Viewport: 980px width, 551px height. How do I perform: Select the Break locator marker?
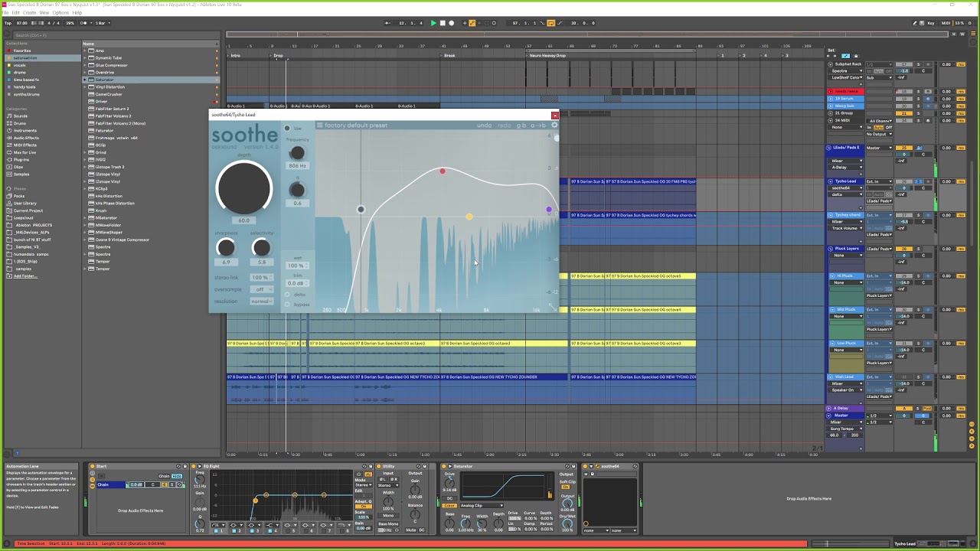tap(449, 56)
